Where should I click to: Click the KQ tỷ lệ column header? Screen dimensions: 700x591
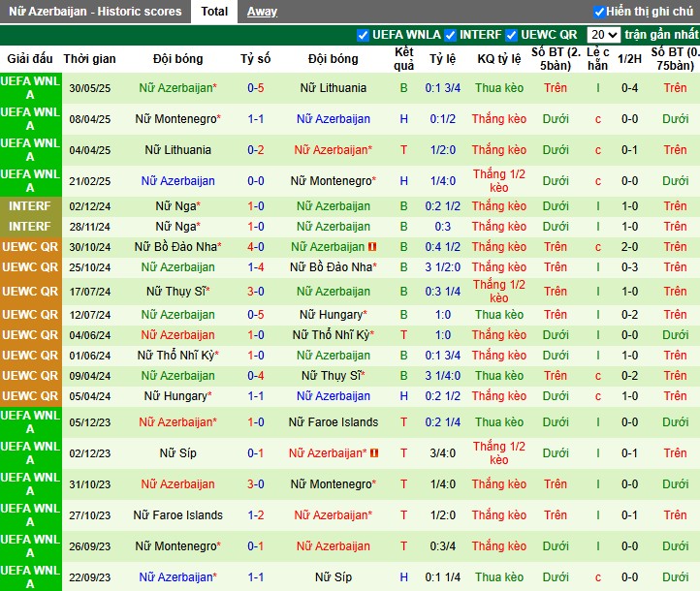click(498, 59)
